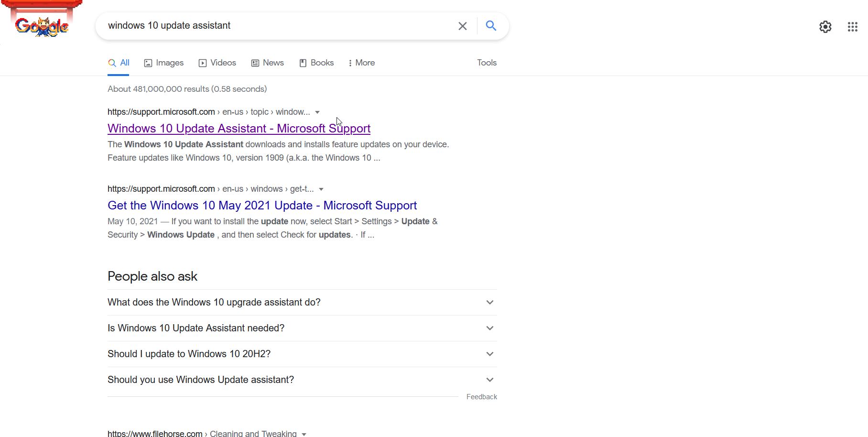Open dropdown arrow beside the get-t... URL
The width and height of the screenshot is (868, 437).
click(321, 189)
